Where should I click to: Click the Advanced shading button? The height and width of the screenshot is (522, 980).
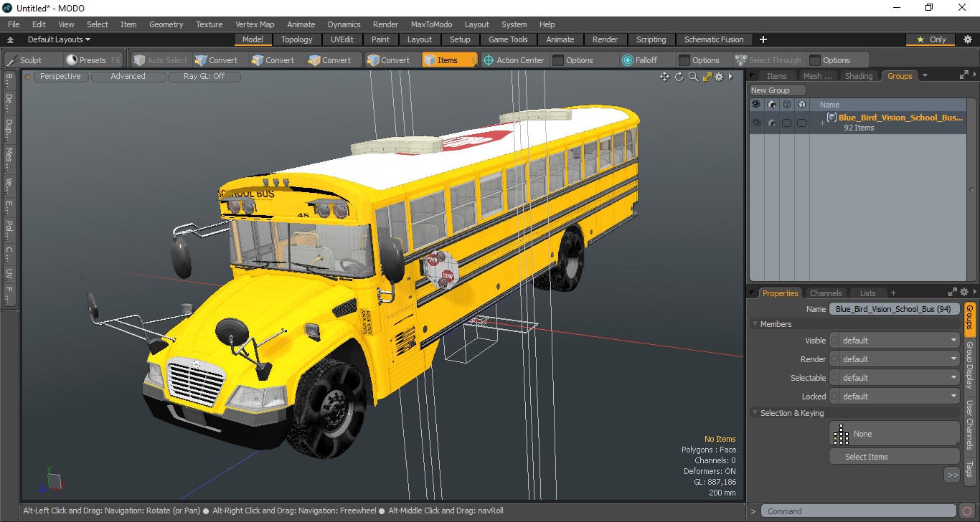(x=128, y=76)
